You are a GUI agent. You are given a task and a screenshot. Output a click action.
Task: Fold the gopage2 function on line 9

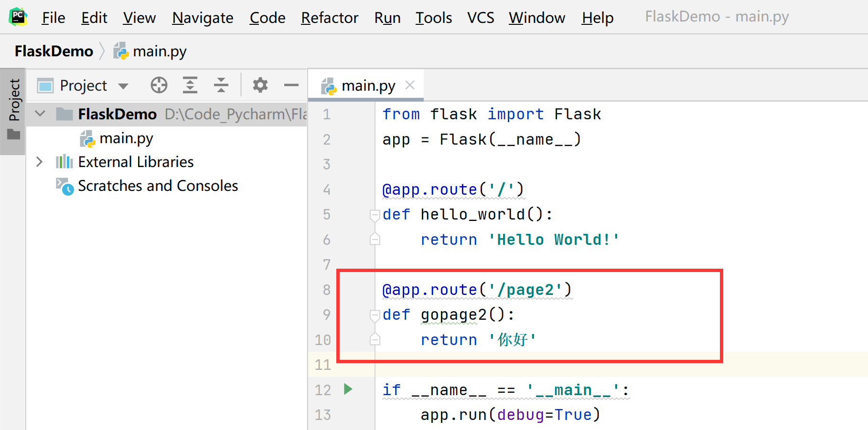click(x=375, y=315)
